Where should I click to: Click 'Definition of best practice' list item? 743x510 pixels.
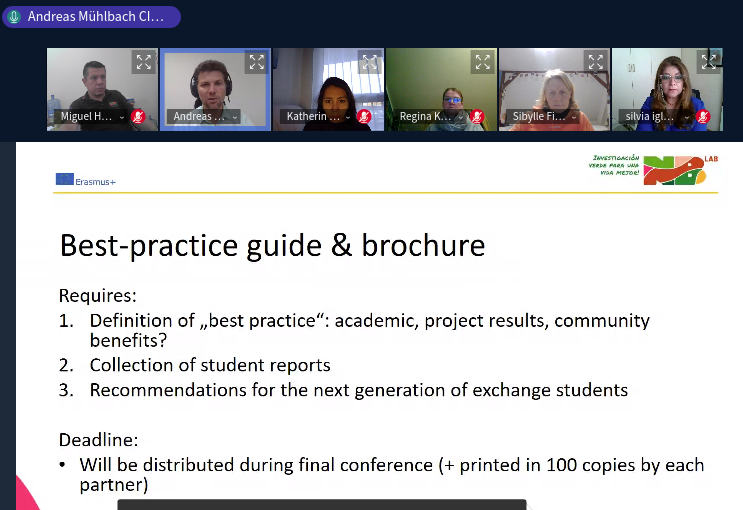[370, 330]
